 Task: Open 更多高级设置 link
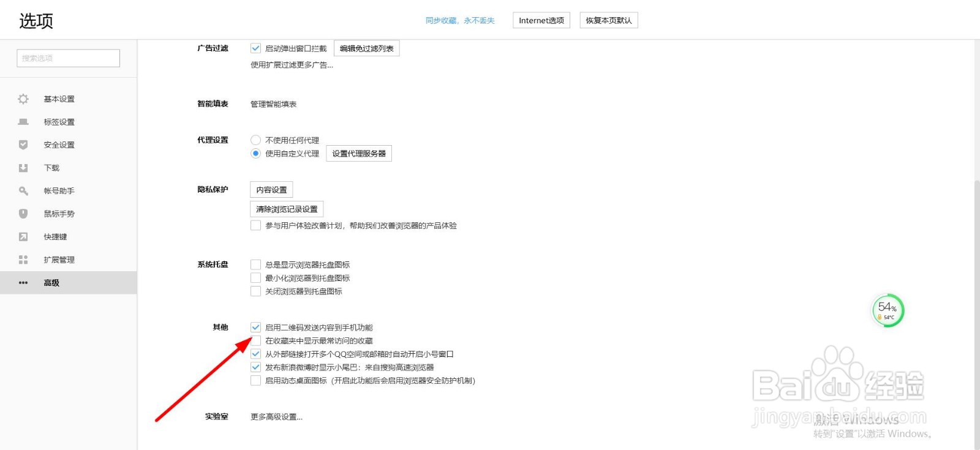[x=276, y=417]
